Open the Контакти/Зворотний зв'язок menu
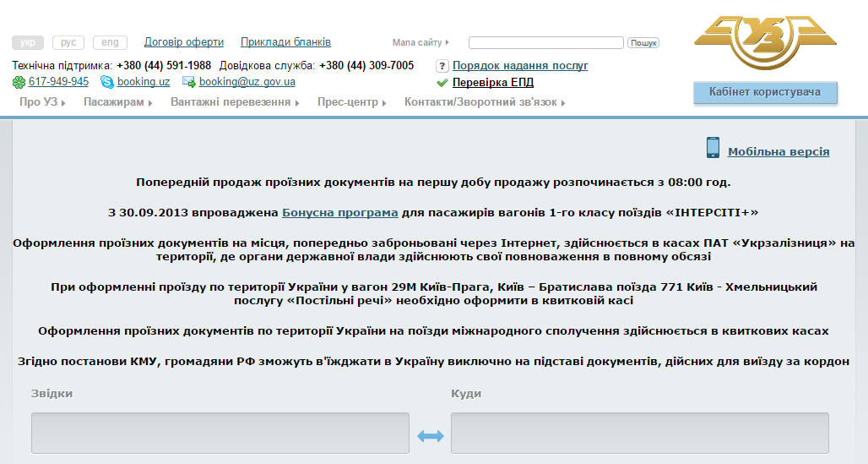Screen dimensions: 868x464 484,102
